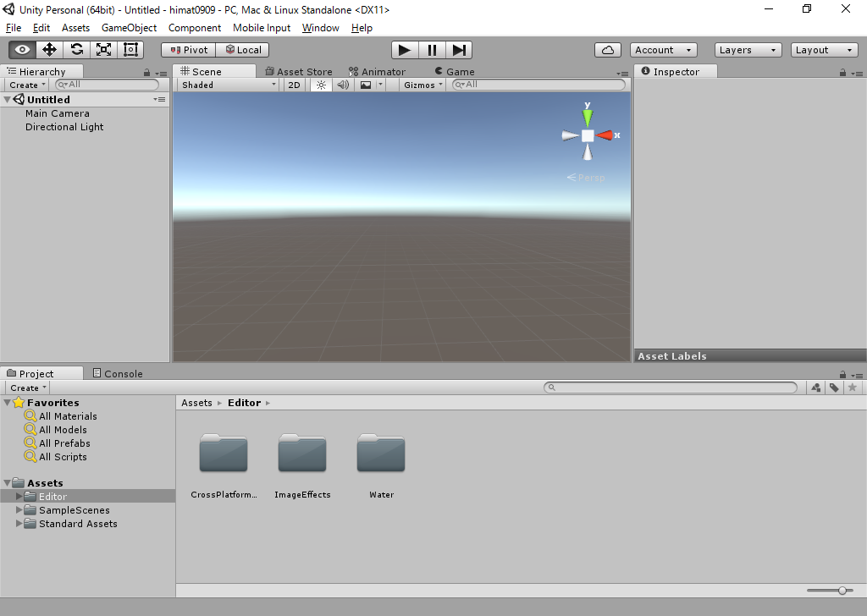Switch to the Asset Store tab
This screenshot has width=867, height=616.
[299, 71]
